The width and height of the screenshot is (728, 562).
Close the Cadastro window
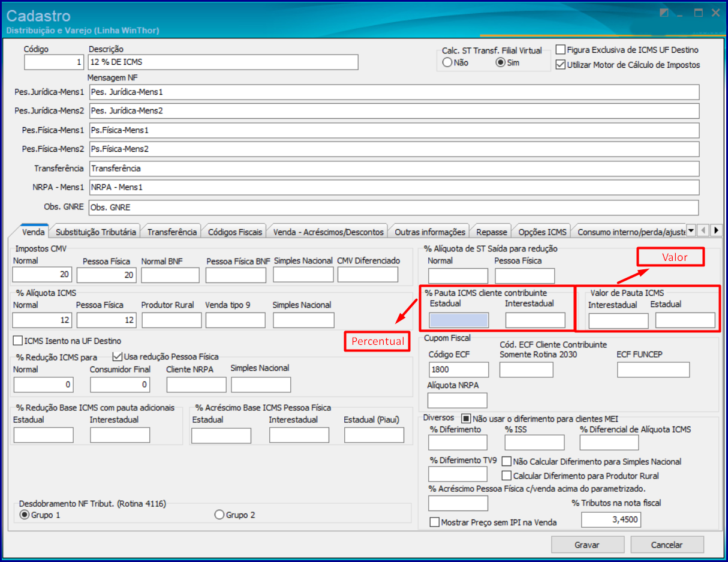pos(715,13)
